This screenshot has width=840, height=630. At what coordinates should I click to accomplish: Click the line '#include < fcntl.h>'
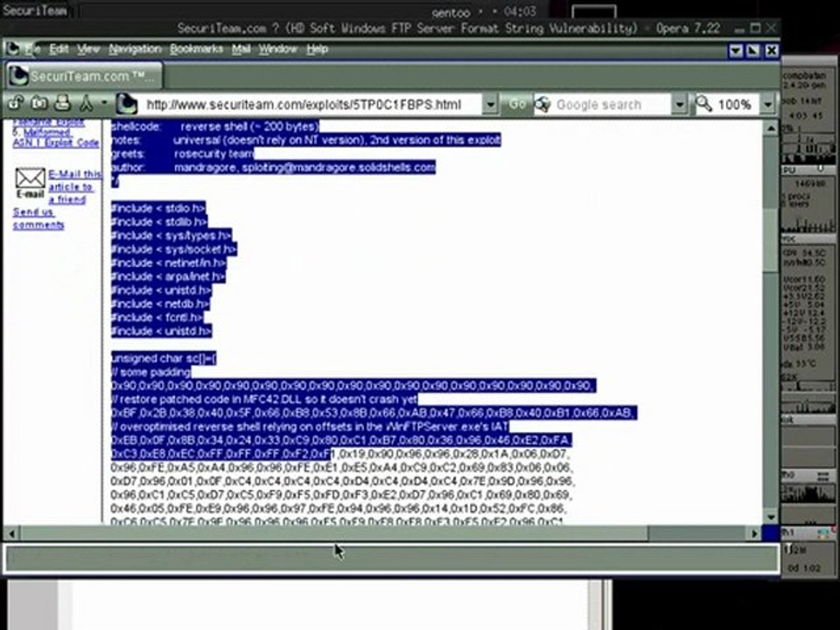[x=157, y=318]
